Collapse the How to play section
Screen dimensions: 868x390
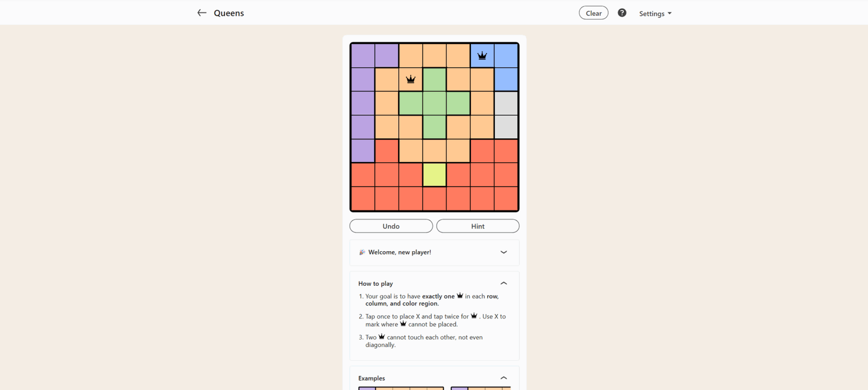(x=503, y=283)
